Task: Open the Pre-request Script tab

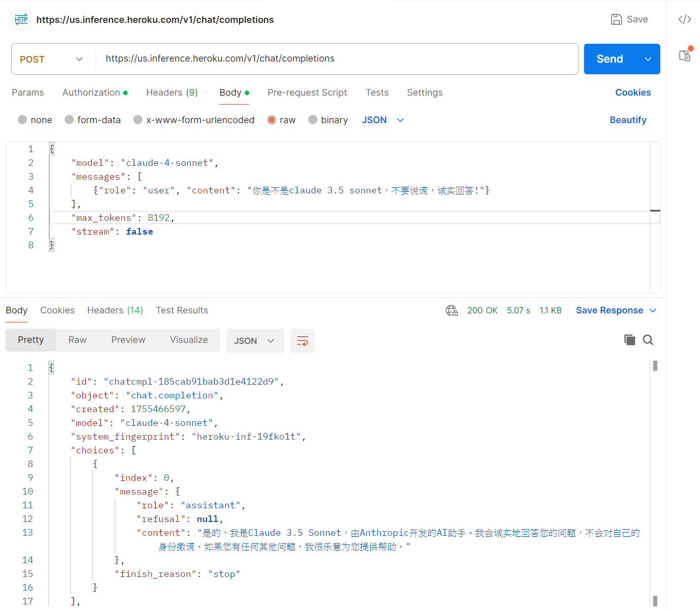Action: pos(307,93)
